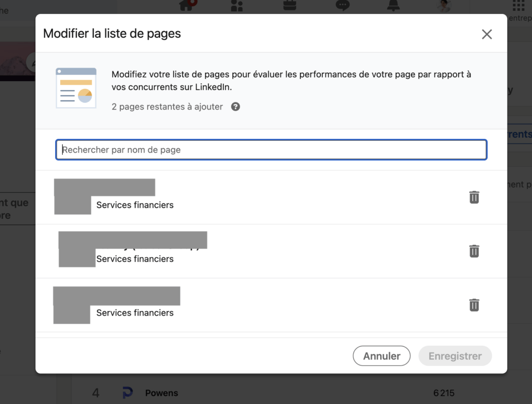Delete the first Services financiers page
Image resolution: width=532 pixels, height=404 pixels.
474,197
